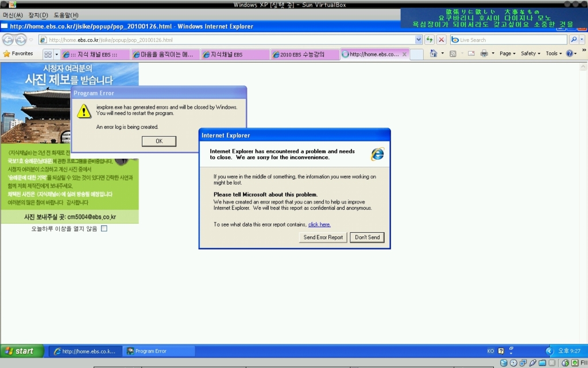This screenshot has height=368, width=588.
Task: Click the KO language indicator in the taskbar
Action: [490, 351]
